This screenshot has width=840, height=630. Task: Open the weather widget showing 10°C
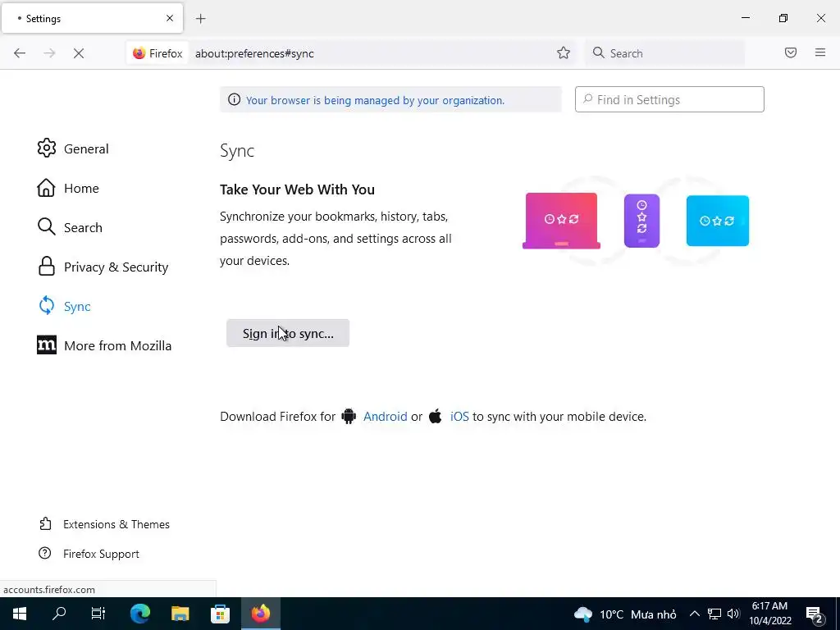[x=624, y=614]
